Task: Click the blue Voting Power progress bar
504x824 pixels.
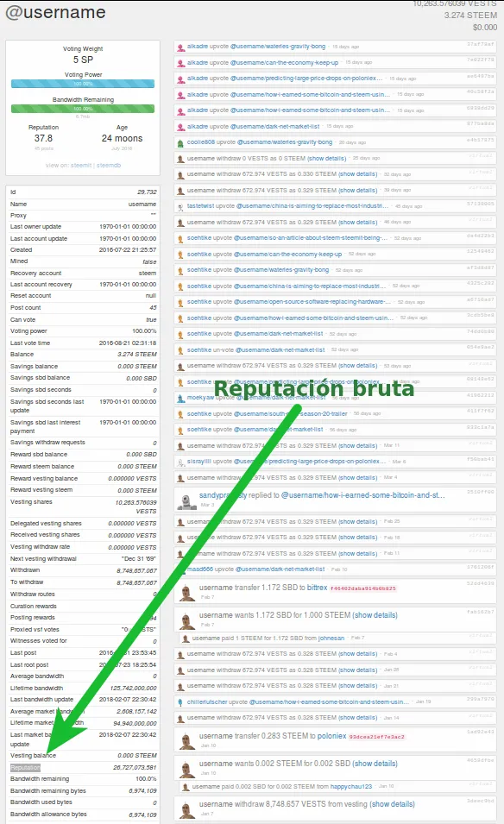Action: 83,84
